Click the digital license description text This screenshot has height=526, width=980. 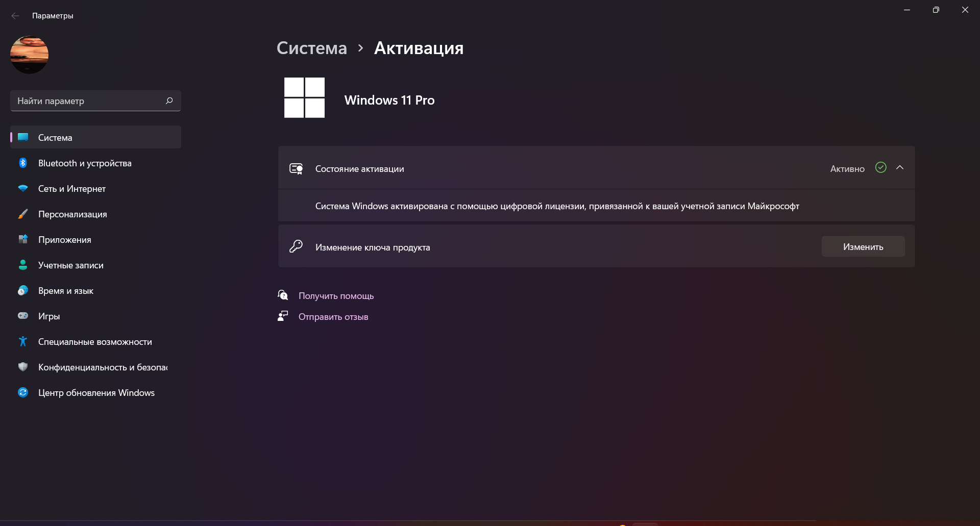point(557,206)
